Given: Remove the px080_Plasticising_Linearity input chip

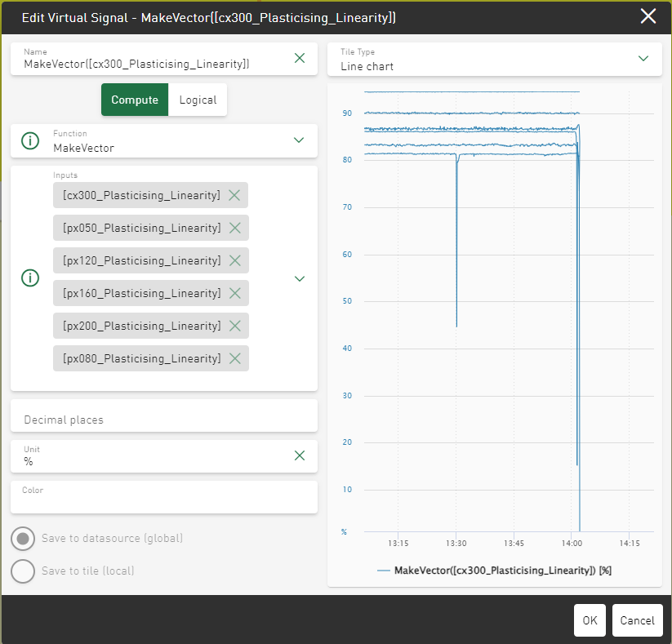Looking at the screenshot, I should 235,358.
